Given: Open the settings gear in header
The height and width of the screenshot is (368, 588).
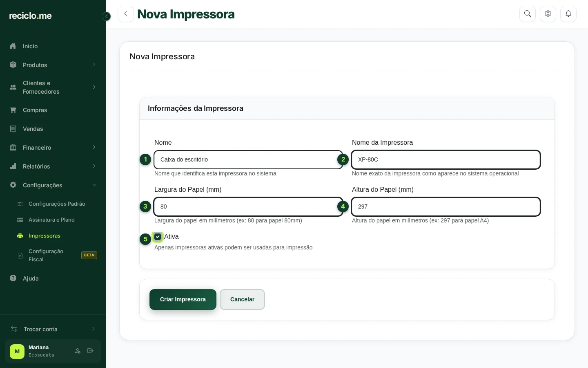Looking at the screenshot, I should tap(548, 14).
